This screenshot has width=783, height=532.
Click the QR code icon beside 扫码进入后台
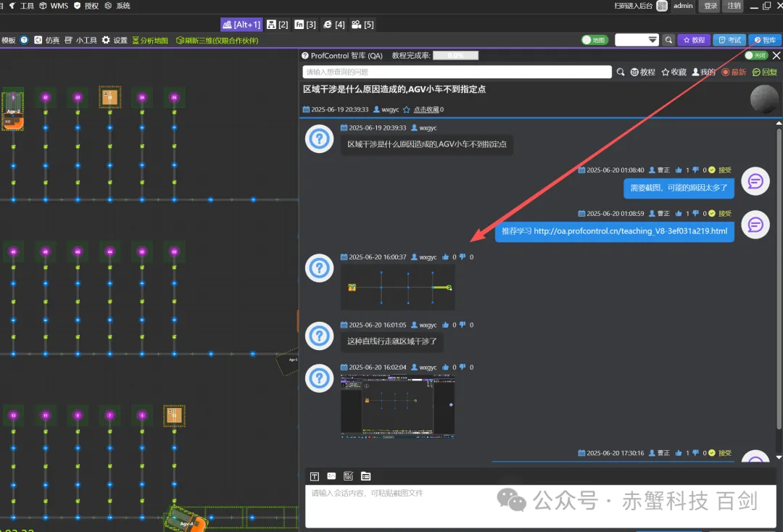pyautogui.click(x=662, y=6)
